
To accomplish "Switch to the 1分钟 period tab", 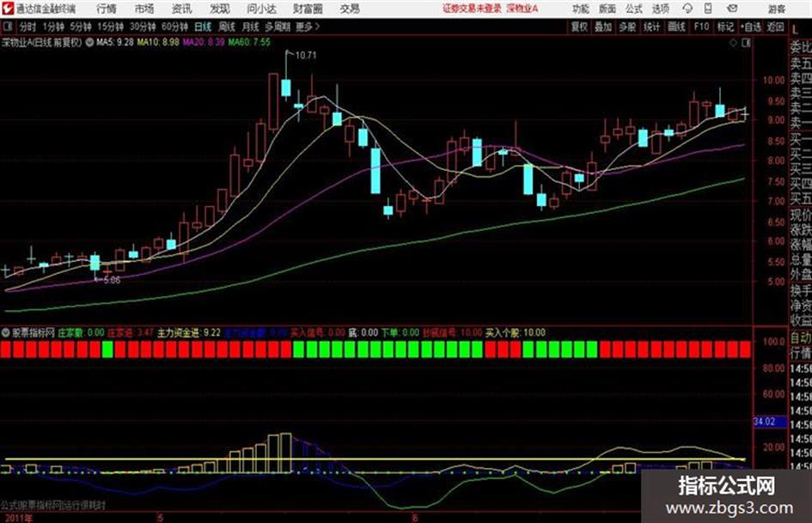I will (x=53, y=27).
